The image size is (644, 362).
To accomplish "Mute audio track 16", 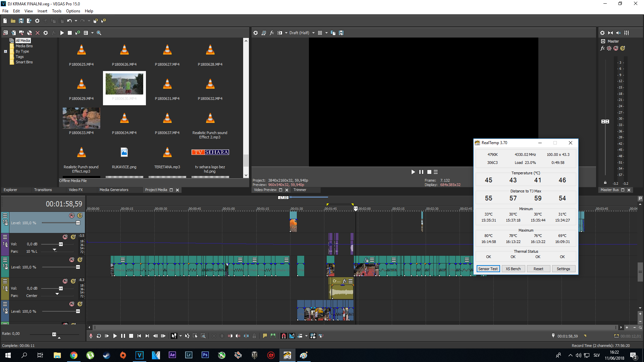I will coord(65,237).
